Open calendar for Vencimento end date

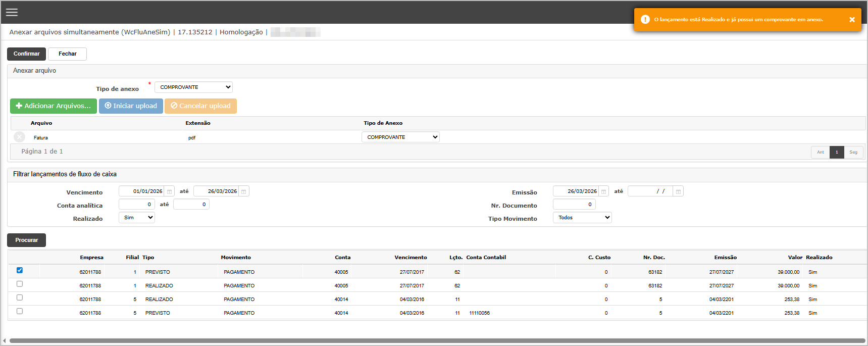244,191
